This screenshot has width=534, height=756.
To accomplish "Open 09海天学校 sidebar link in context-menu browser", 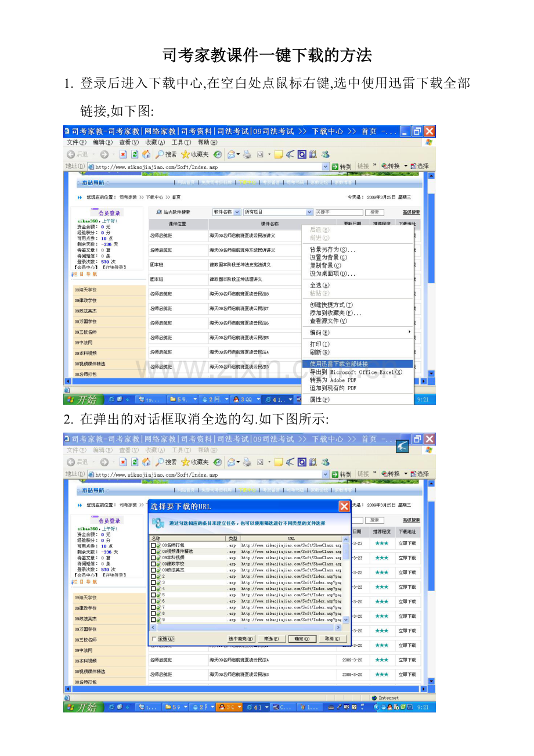I will click(x=85, y=290).
